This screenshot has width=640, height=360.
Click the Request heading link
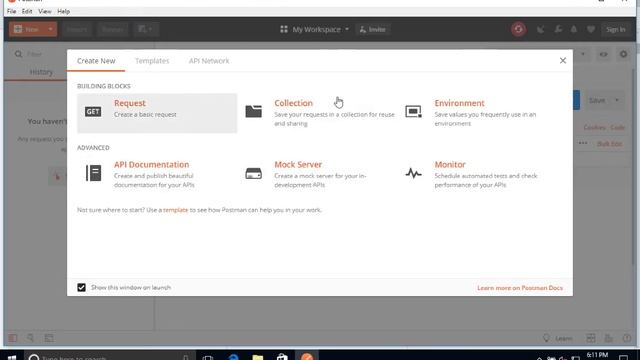[x=130, y=103]
